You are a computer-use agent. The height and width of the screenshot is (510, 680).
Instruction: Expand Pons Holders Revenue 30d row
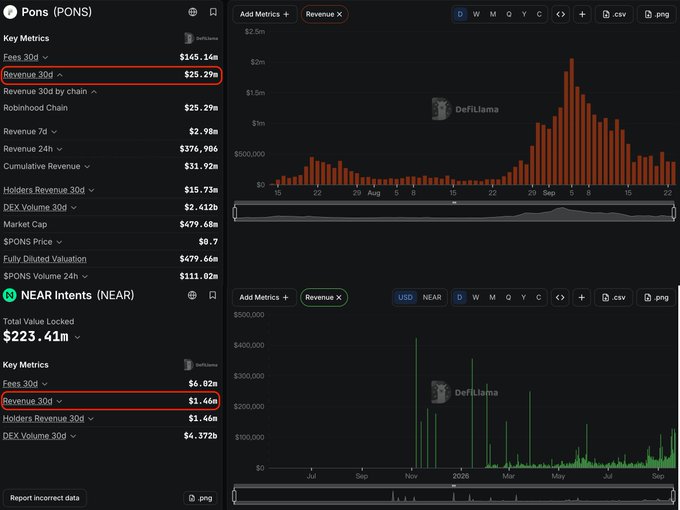point(92,190)
